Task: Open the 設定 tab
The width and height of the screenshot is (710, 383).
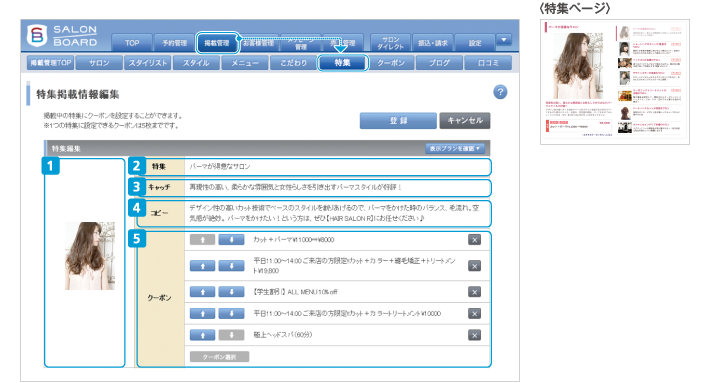Action: (475, 43)
